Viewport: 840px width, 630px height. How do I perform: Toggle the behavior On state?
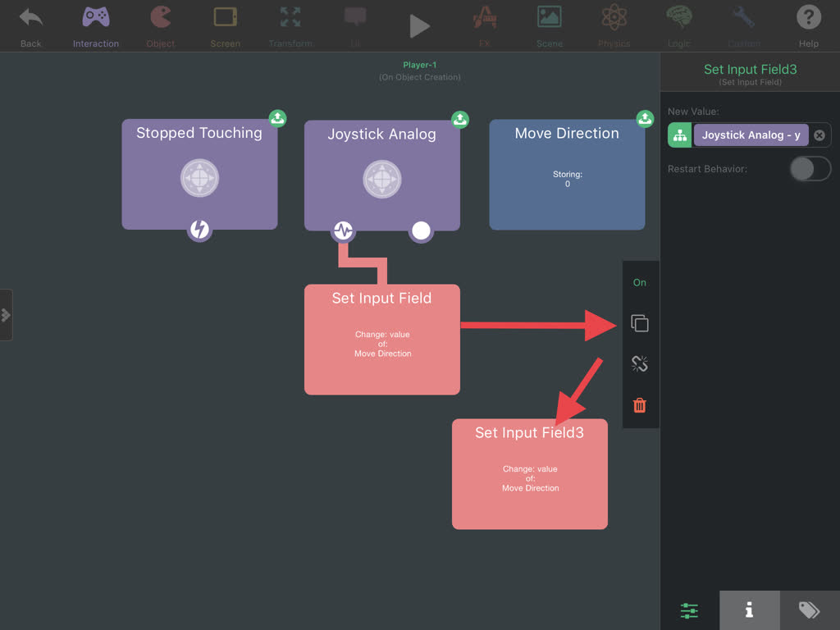(640, 283)
